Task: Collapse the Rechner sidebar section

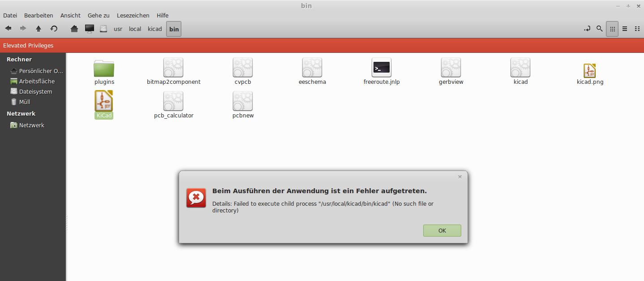Action: 19,59
